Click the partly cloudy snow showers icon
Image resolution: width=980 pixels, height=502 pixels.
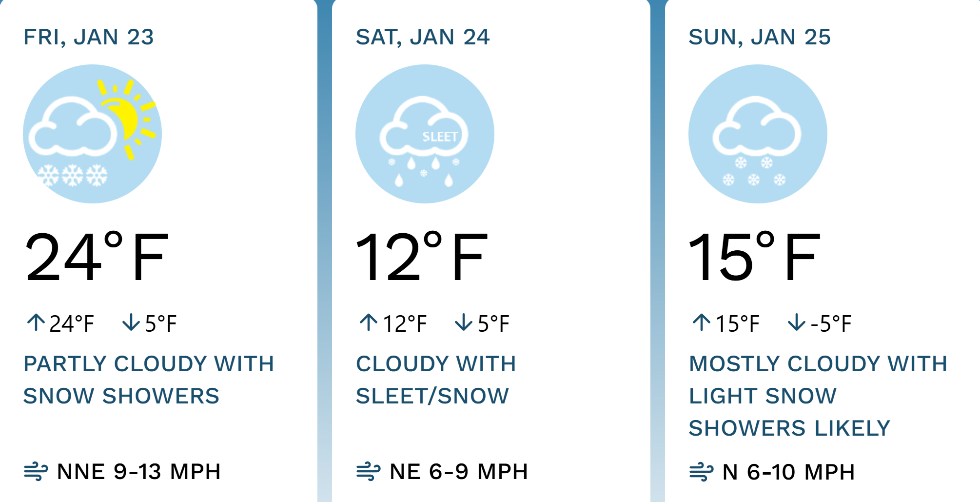92,134
